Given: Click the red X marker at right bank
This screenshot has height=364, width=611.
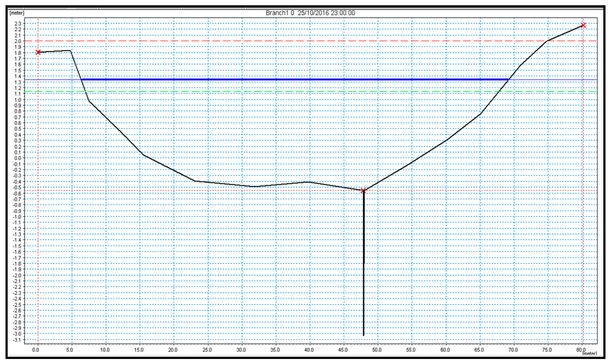Looking at the screenshot, I should (x=583, y=26).
